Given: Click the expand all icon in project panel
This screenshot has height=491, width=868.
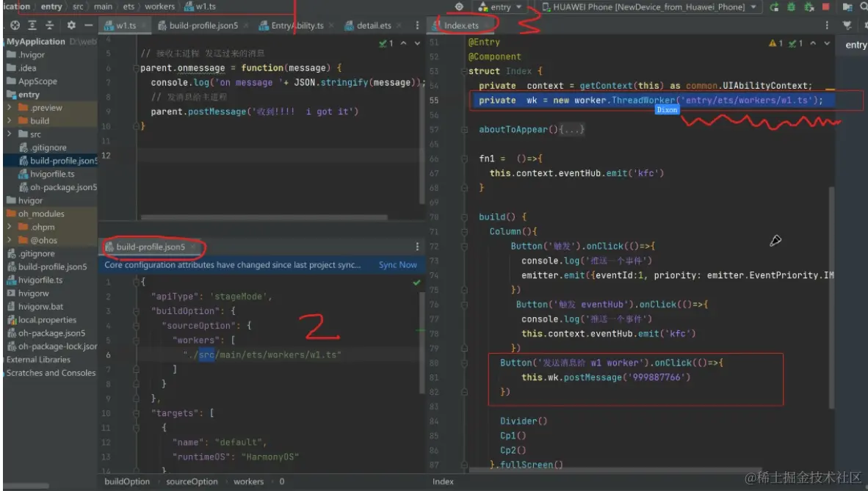Looking at the screenshot, I should 32,25.
